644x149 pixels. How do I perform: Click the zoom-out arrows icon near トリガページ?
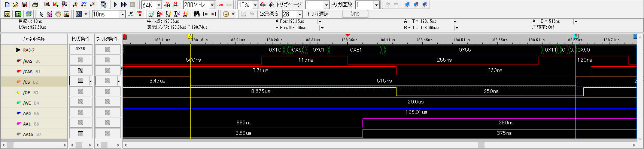pos(271,4)
